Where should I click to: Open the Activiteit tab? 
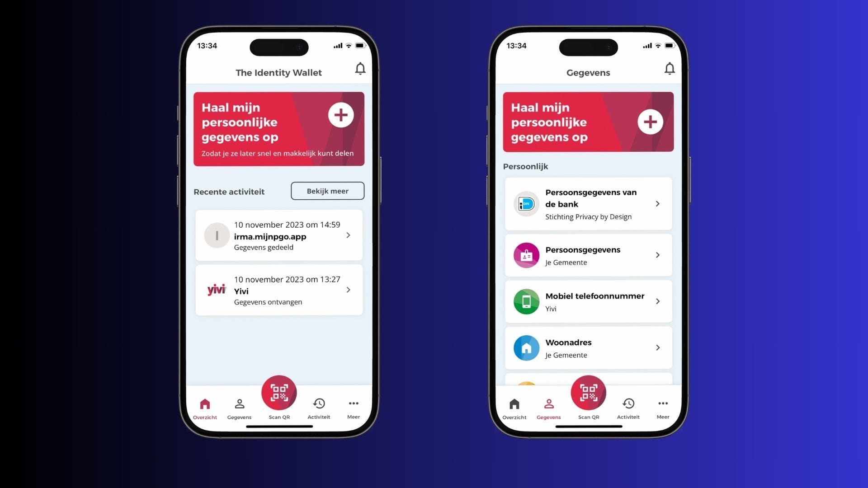[319, 408]
